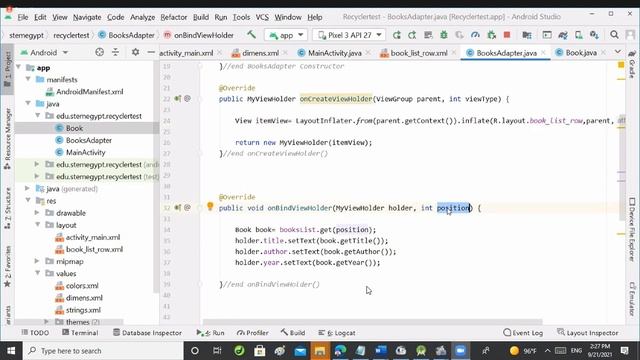Click the editor horizontal scrollbar
Screen dimensions: 640x360
pos(372,322)
